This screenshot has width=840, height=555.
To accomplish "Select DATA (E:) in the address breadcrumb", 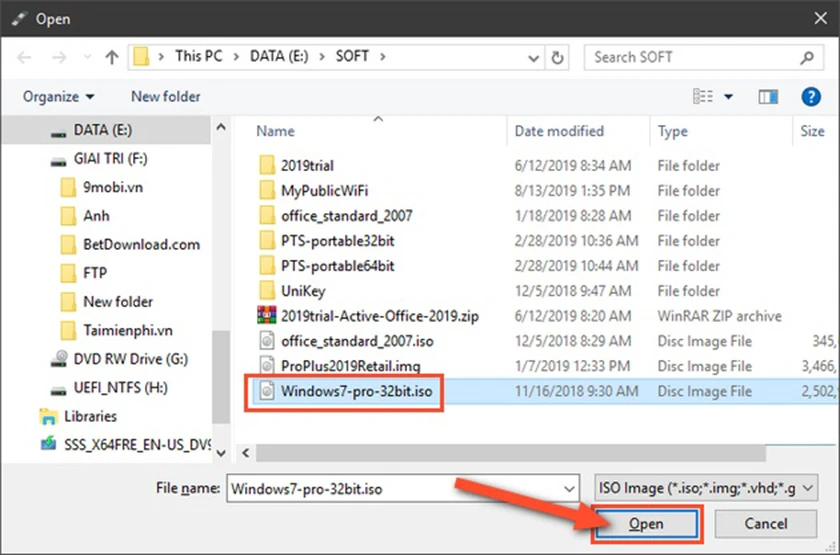I will [279, 56].
